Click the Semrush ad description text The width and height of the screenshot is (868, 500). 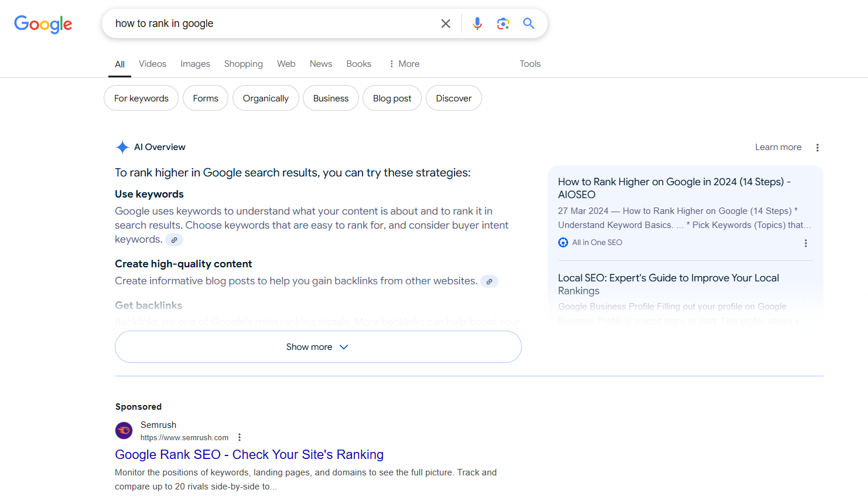(306, 479)
